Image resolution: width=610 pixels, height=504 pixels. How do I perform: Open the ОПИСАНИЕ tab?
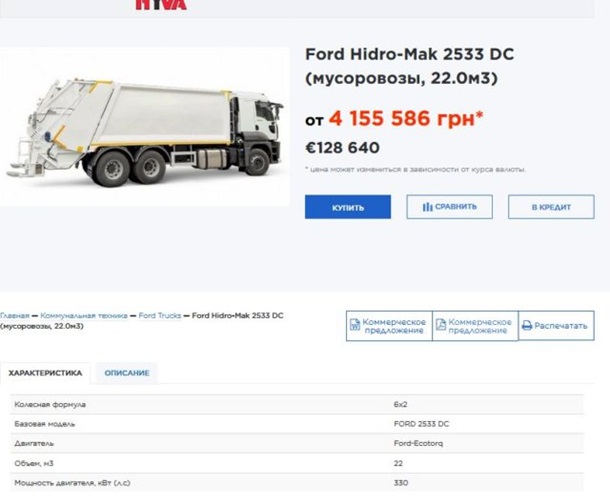tap(126, 373)
